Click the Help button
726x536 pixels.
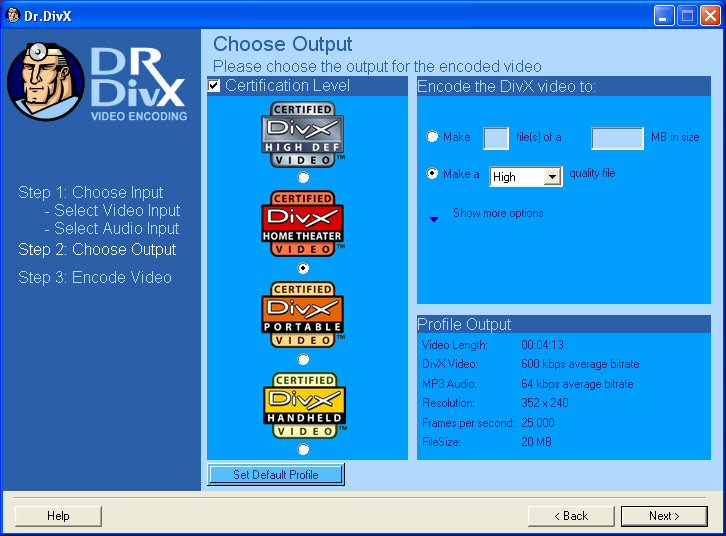point(58,516)
